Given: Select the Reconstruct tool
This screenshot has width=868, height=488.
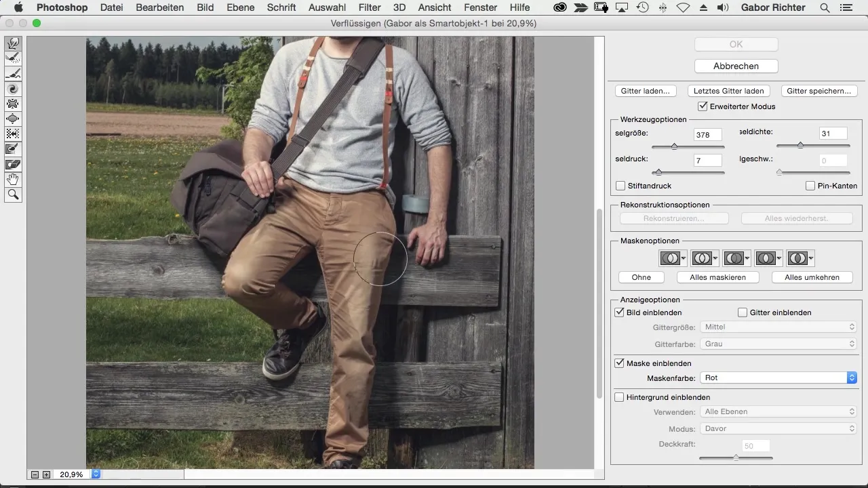Looking at the screenshot, I should pyautogui.click(x=13, y=58).
